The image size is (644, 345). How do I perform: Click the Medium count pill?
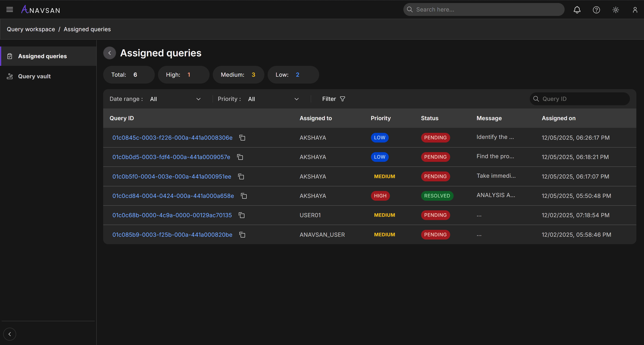[x=238, y=75]
